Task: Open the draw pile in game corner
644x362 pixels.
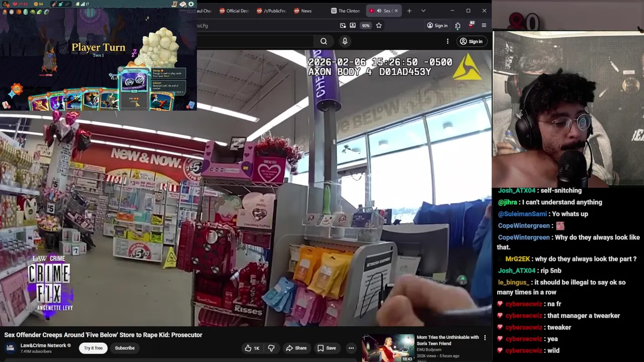Action: pyautogui.click(x=6, y=105)
